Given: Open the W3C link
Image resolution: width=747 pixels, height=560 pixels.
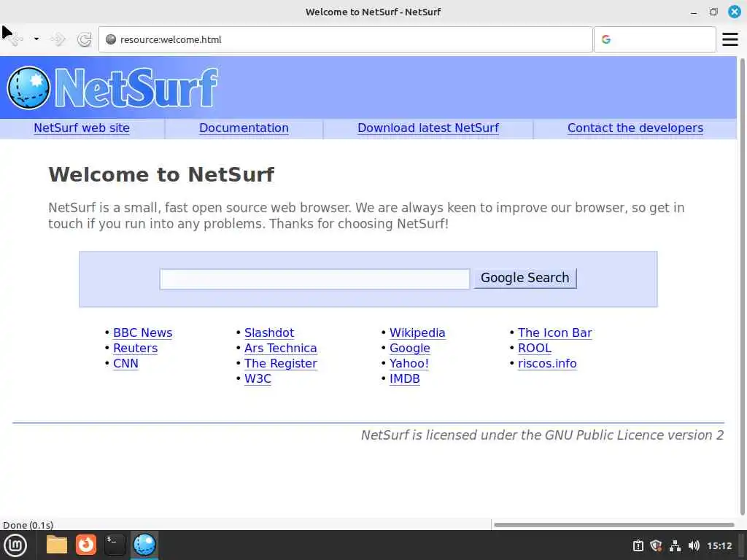Looking at the screenshot, I should 258,378.
